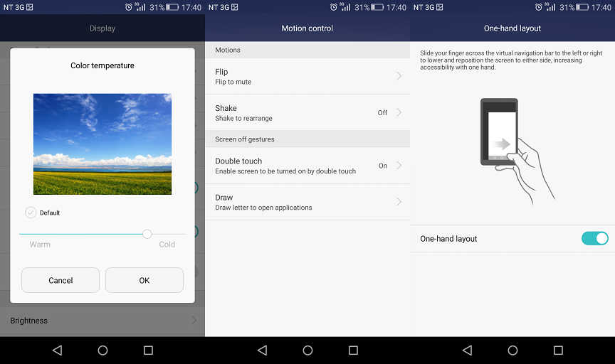Screen dimensions: 615x364
Task: Expand the Flip option using its chevron
Action: tap(399, 76)
